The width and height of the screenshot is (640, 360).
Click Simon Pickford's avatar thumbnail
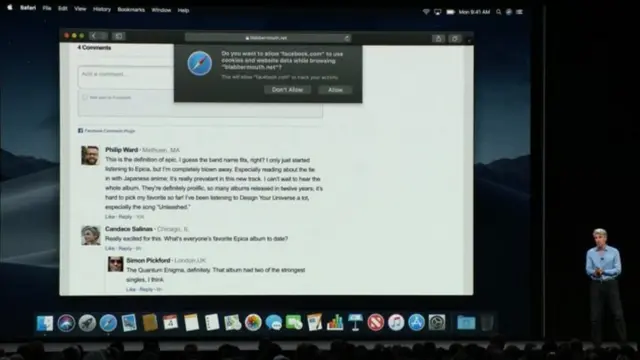116,264
